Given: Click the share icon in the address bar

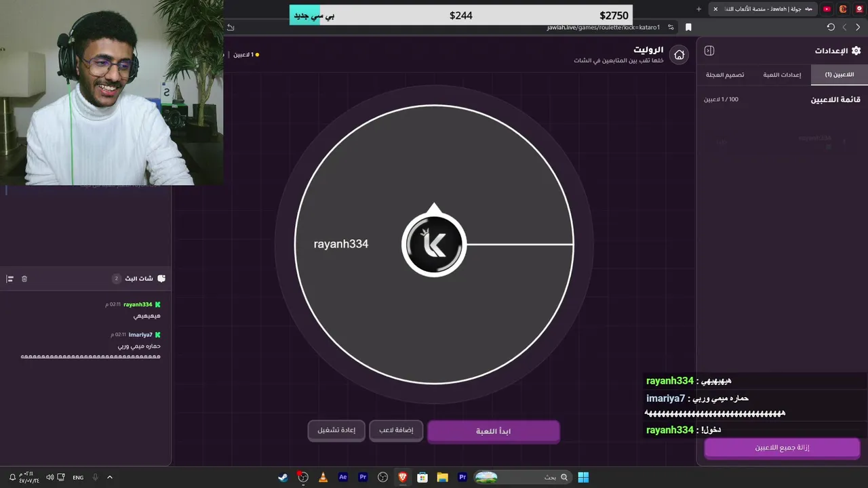Looking at the screenshot, I should tap(231, 27).
